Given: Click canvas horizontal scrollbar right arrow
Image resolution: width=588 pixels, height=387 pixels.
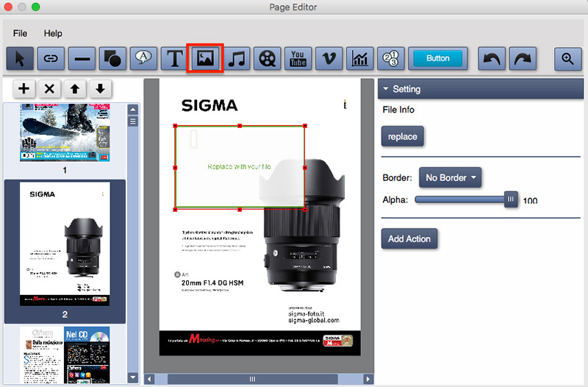Looking at the screenshot, I should pos(368,379).
